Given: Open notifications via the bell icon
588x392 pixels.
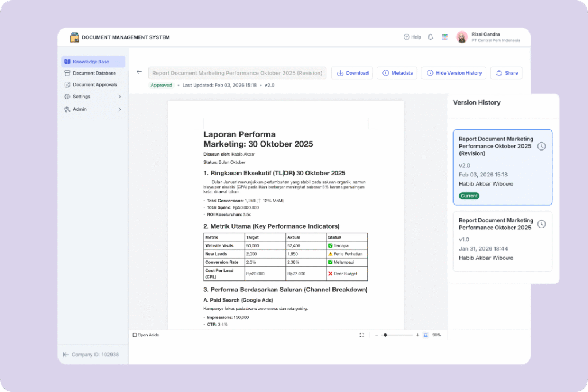Looking at the screenshot, I should pyautogui.click(x=430, y=36).
